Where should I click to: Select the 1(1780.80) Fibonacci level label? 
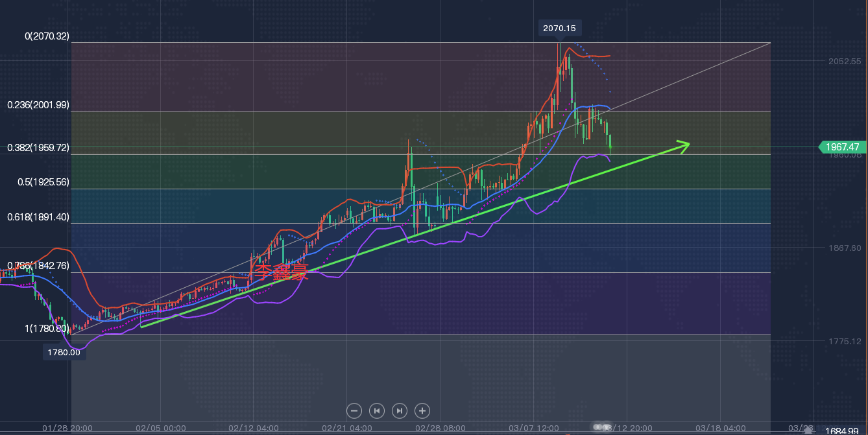pyautogui.click(x=47, y=329)
